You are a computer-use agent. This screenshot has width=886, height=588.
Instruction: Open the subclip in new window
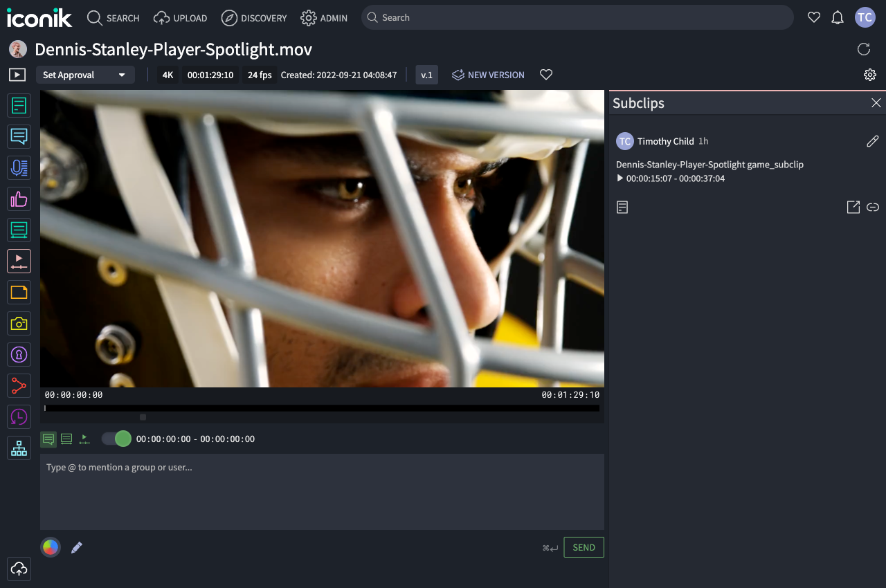853,206
